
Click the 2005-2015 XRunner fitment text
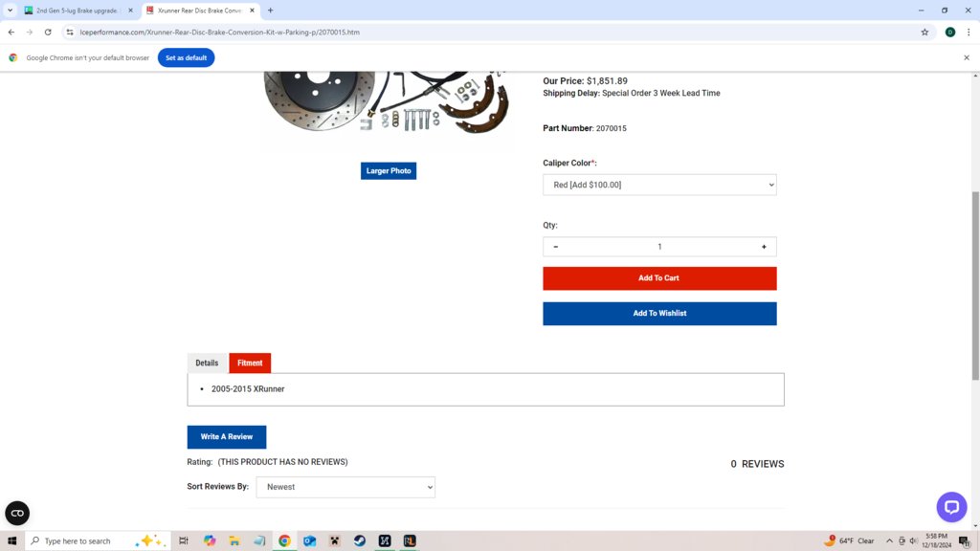(x=248, y=388)
